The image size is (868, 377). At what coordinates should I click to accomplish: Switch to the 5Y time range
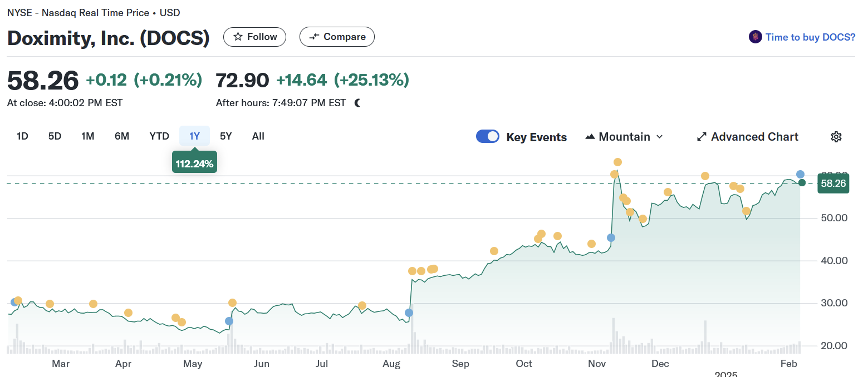[x=225, y=136]
